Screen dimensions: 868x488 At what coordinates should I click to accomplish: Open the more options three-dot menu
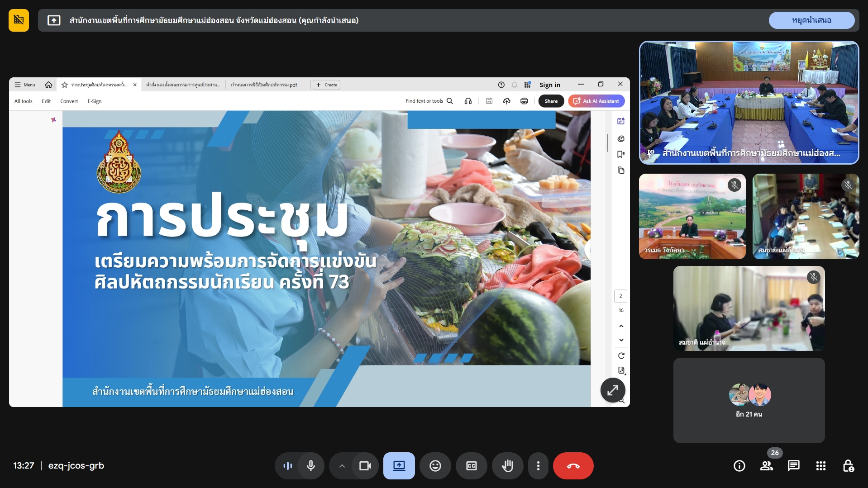click(x=538, y=465)
